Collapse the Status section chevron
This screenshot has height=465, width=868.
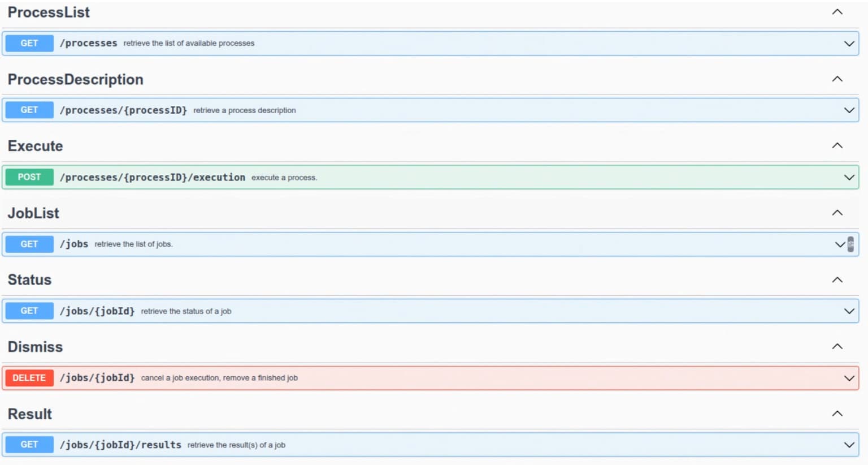[837, 279]
